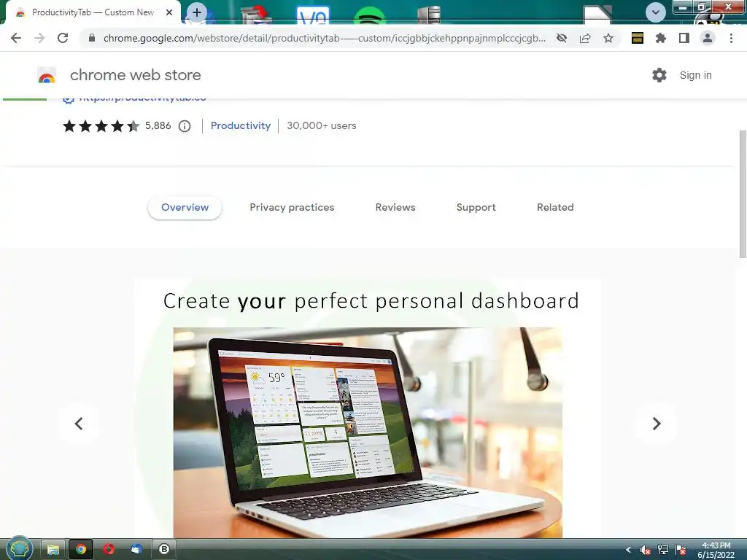Reload the current page
This screenshot has height=560, width=747.
coord(63,38)
